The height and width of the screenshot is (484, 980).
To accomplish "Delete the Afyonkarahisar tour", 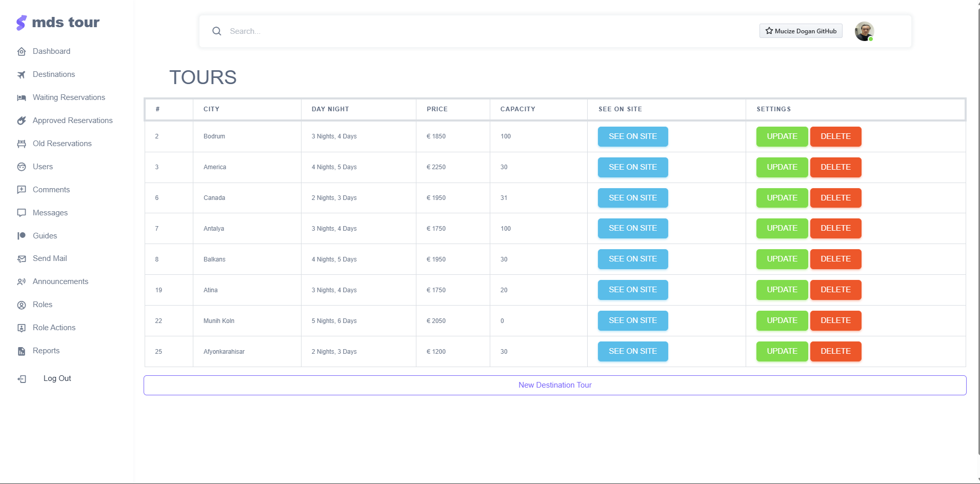I will 836,351.
